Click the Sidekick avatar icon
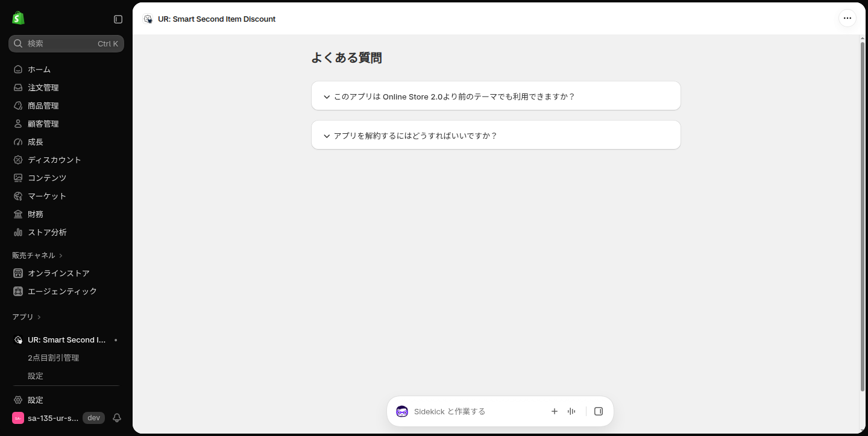The width and height of the screenshot is (868, 436). click(402, 411)
